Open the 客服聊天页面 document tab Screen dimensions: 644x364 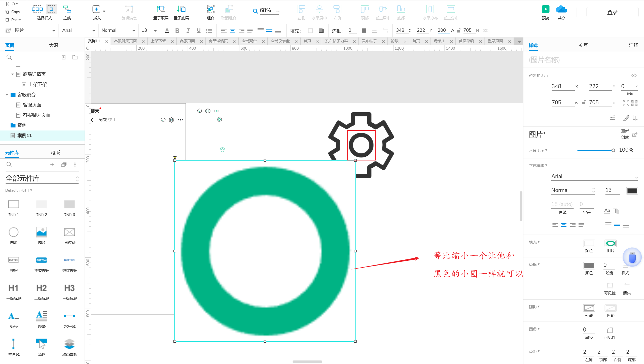125,41
